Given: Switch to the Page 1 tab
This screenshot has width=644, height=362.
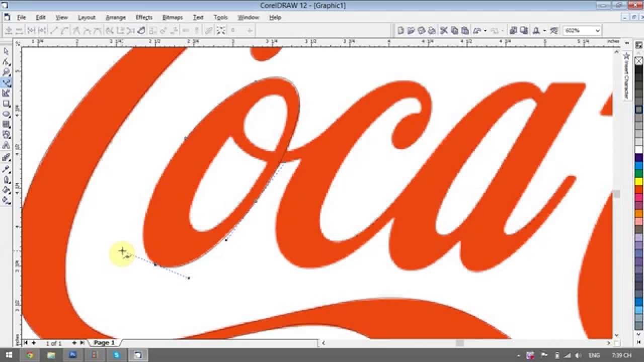Looking at the screenshot, I should (104, 343).
